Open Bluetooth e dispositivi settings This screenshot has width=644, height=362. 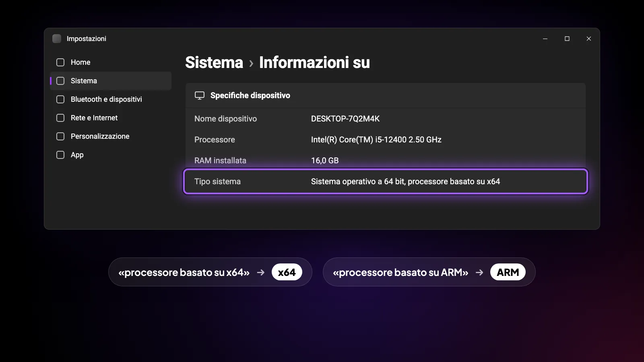(x=111, y=99)
